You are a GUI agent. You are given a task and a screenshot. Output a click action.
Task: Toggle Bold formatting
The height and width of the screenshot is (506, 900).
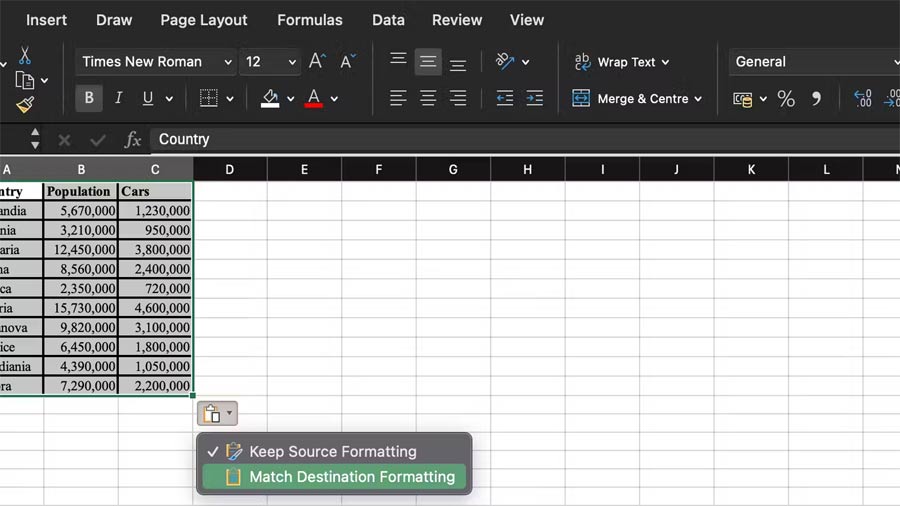coord(89,98)
